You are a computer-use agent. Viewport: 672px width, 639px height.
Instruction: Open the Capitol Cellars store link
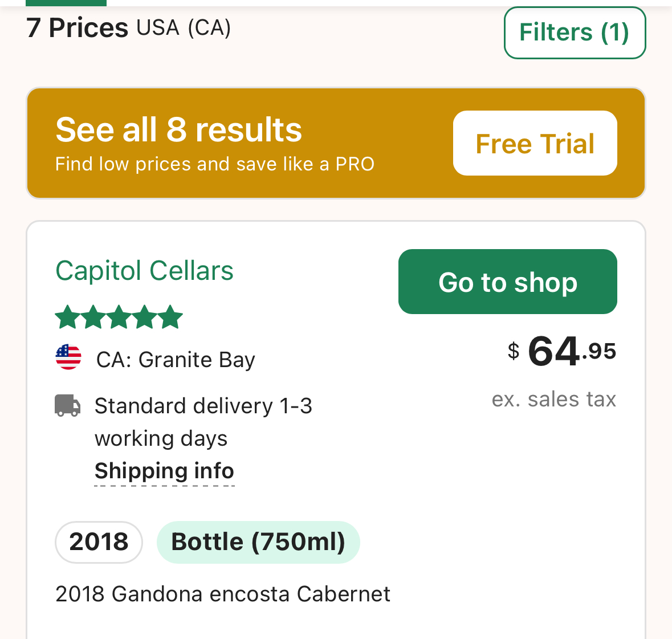click(x=144, y=271)
